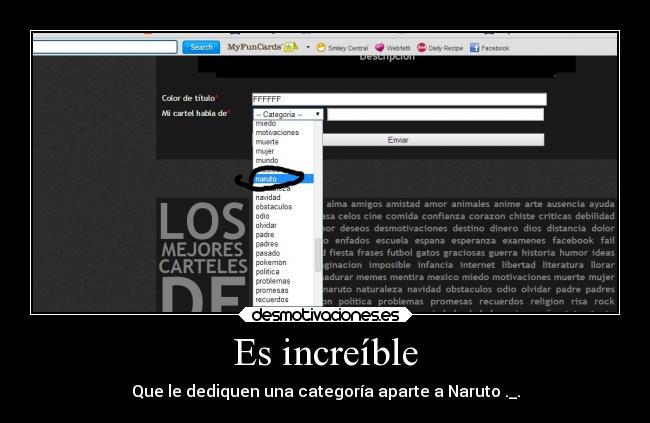The width and height of the screenshot is (650, 423).
Task: Select 'obstaculos' in the category list
Action: [274, 207]
